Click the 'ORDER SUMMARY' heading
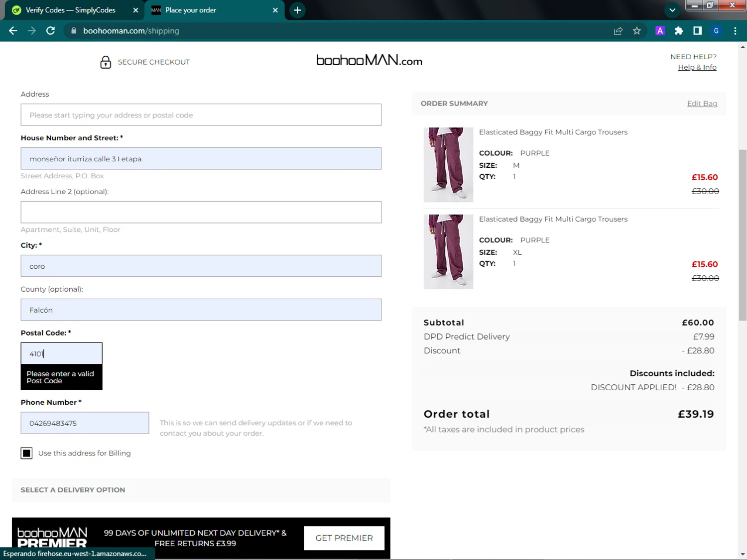 [x=454, y=104]
